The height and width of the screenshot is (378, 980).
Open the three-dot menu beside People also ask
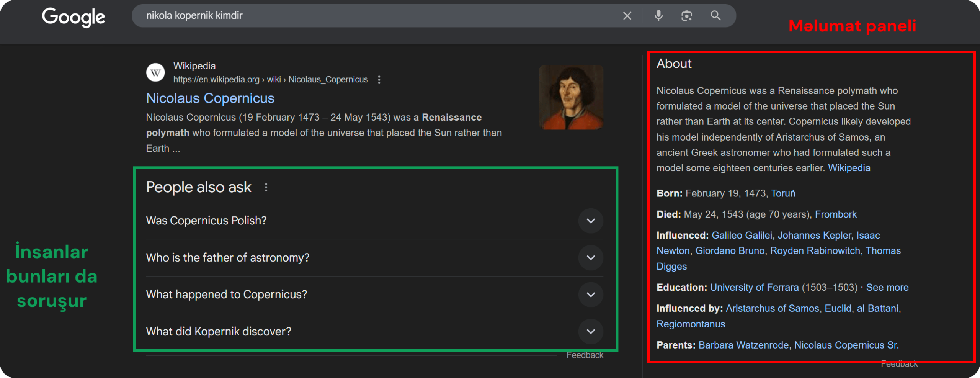pos(266,187)
